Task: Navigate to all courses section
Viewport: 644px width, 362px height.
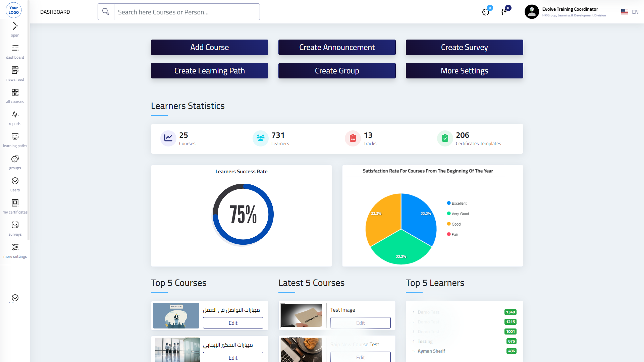Action: click(x=15, y=95)
